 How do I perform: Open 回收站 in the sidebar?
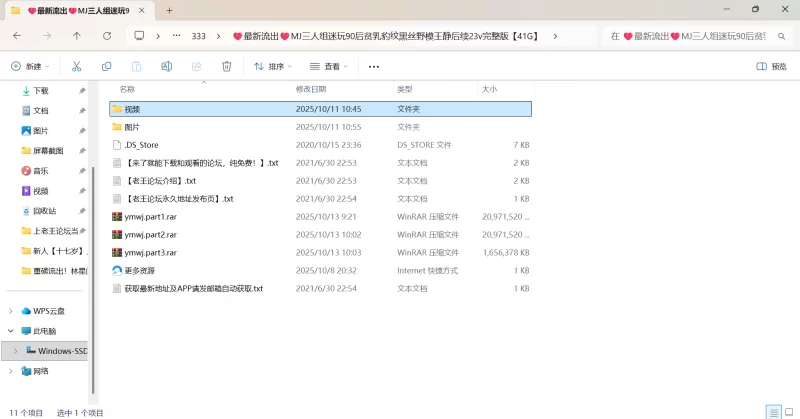[x=47, y=211]
